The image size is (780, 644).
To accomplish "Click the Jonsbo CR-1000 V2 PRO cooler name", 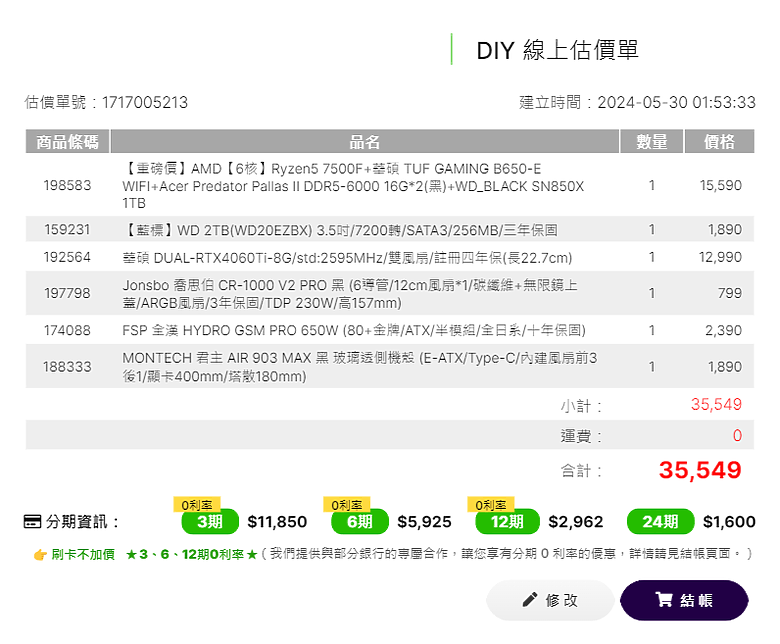I will [350, 293].
